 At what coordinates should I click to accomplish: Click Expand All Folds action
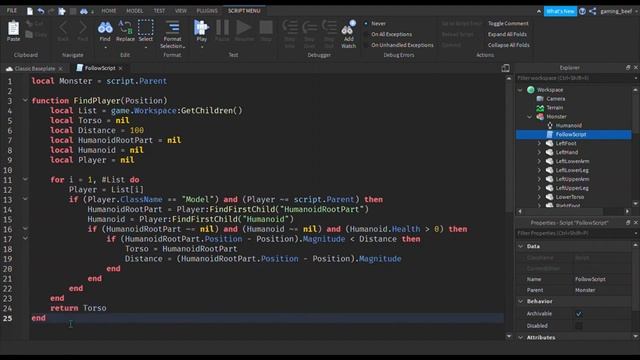507,34
